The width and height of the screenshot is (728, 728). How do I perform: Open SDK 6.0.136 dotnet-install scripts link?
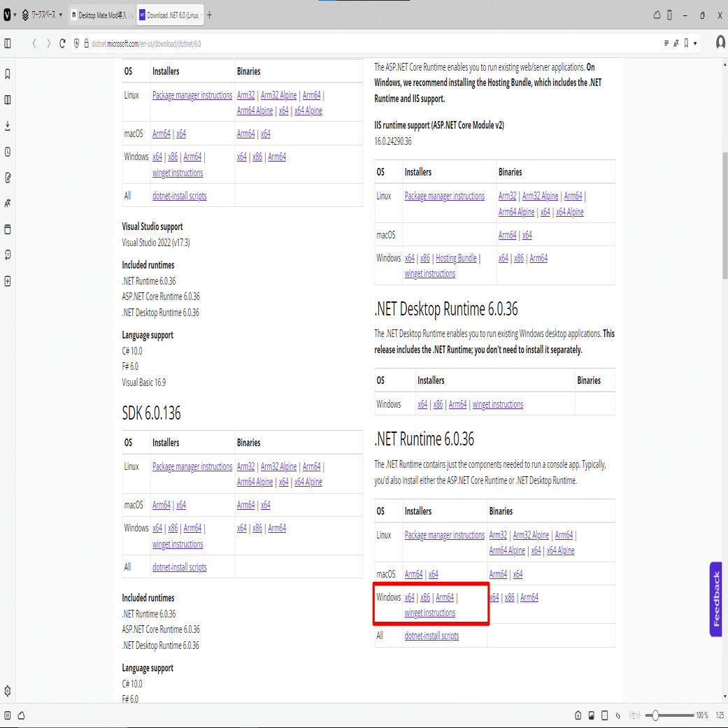(179, 567)
